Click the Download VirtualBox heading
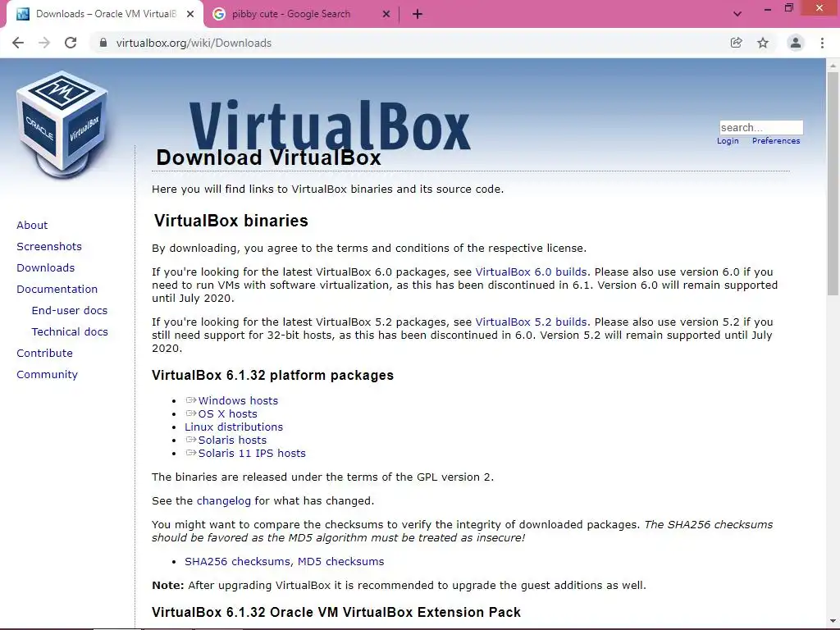Viewport: 840px width, 630px height. click(x=268, y=157)
